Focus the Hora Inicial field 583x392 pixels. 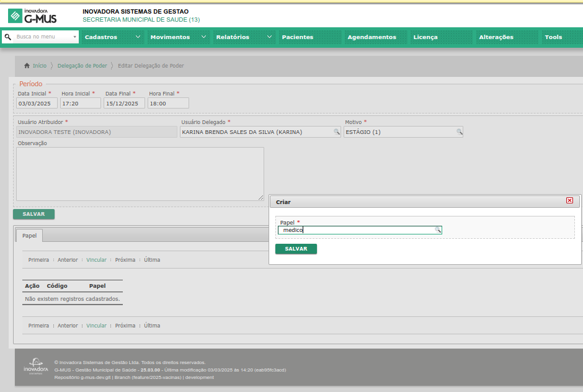80,103
